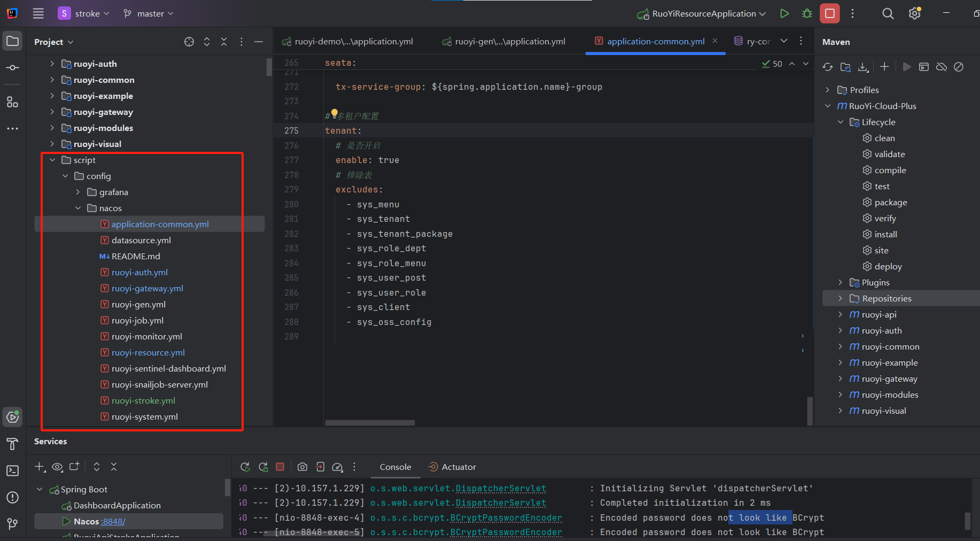Image resolution: width=980 pixels, height=541 pixels.
Task: Open the Structure tool window icon
Action: coord(12,102)
